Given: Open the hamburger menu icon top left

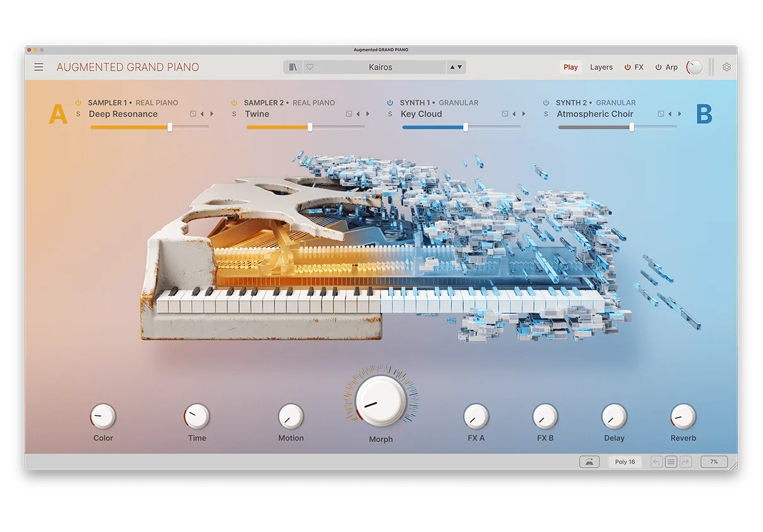Looking at the screenshot, I should (38, 67).
